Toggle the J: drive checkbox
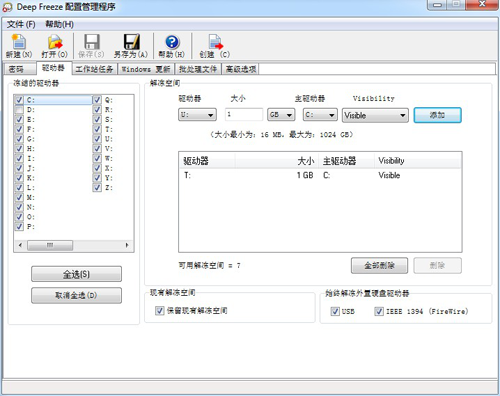This screenshot has width=500, height=396. tap(19, 168)
